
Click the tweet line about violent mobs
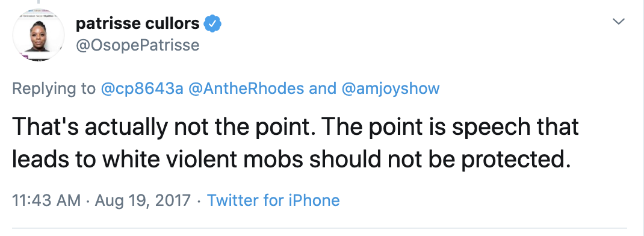[x=292, y=161]
